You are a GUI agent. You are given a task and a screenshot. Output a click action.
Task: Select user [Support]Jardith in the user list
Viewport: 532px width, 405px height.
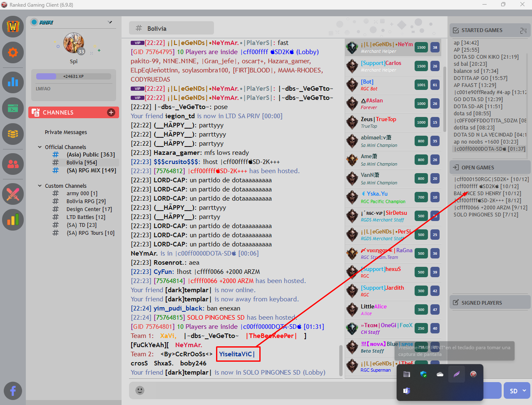click(393, 291)
